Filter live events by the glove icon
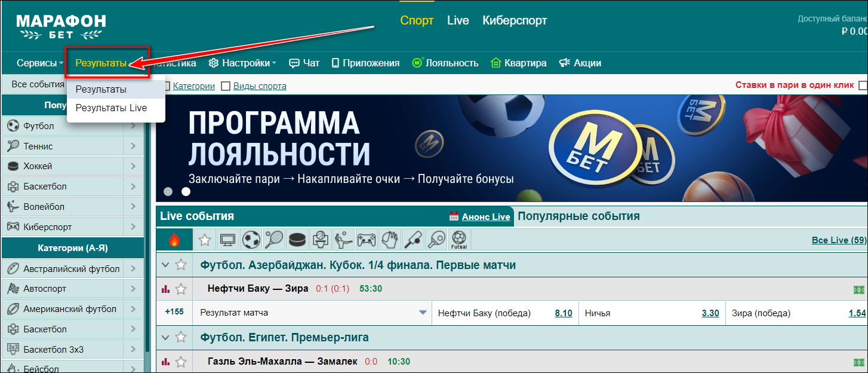The image size is (868, 373). tap(389, 240)
